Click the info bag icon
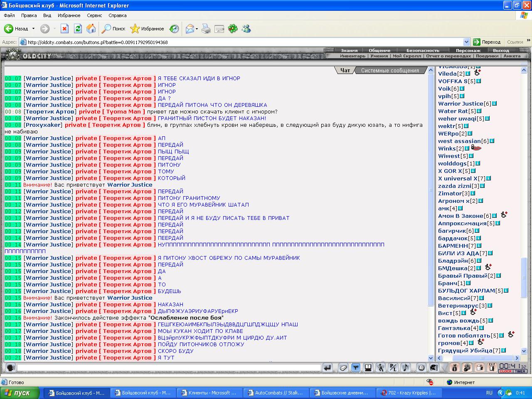 pyautogui.click(x=454, y=367)
